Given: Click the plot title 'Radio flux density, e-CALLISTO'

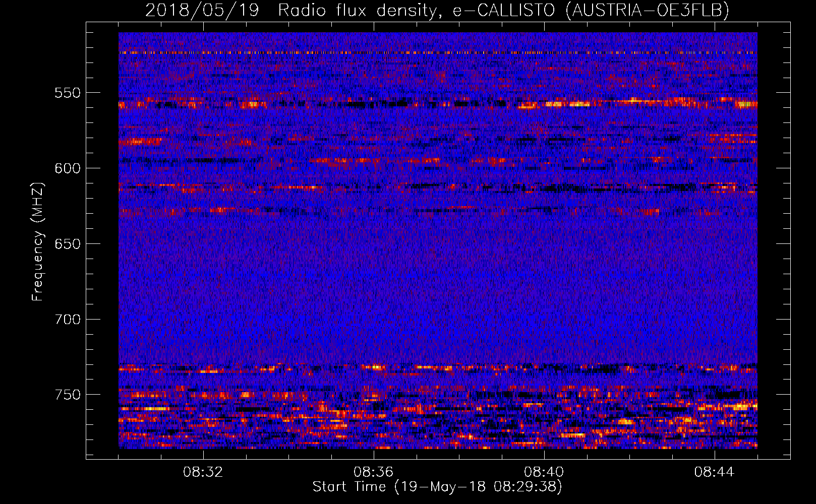Looking at the screenshot, I should click(x=417, y=11).
